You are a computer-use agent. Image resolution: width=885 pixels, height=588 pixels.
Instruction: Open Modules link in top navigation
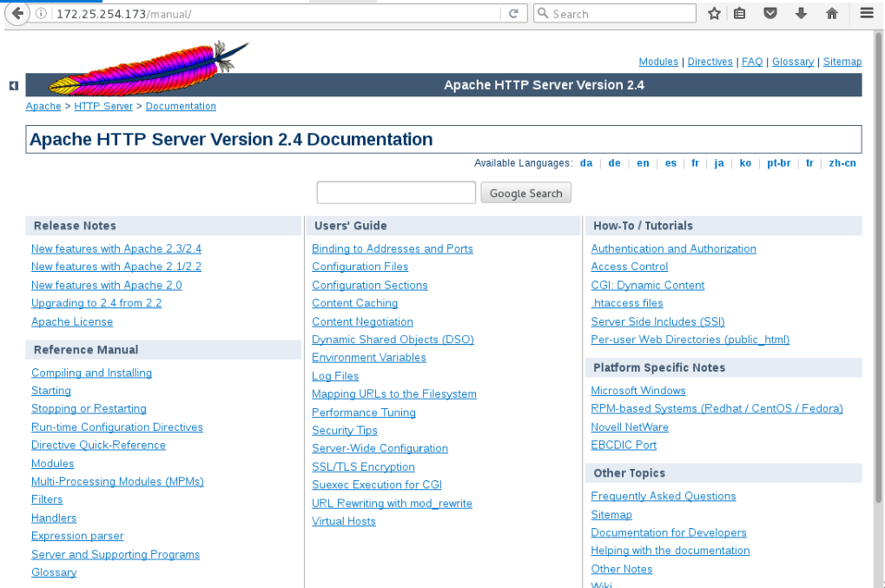pyautogui.click(x=658, y=62)
